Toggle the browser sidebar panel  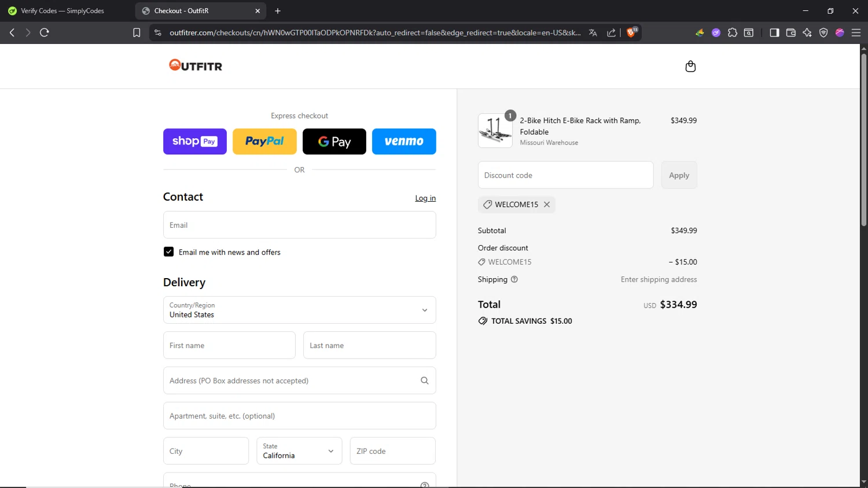tap(775, 33)
